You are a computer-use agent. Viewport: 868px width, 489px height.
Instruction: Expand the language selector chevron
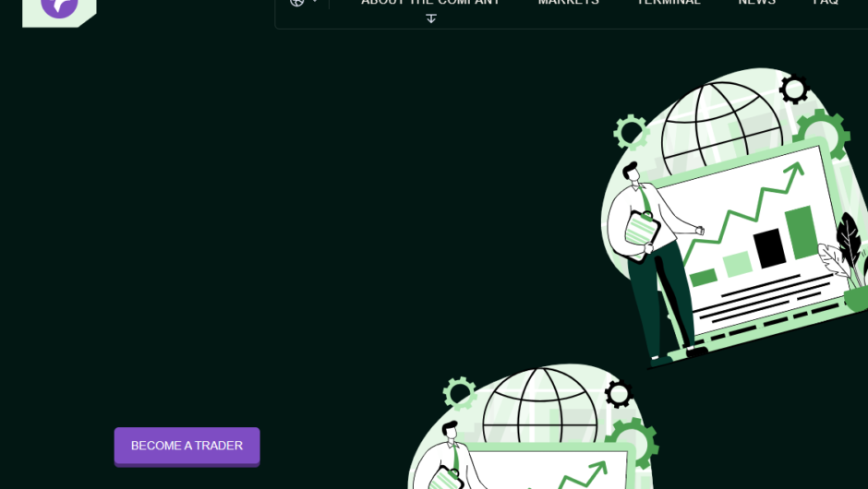click(x=315, y=3)
